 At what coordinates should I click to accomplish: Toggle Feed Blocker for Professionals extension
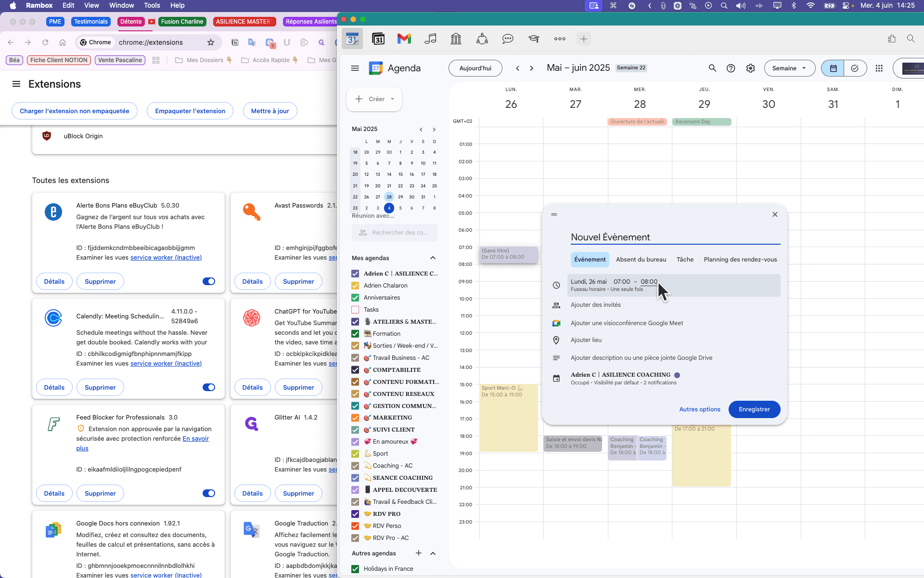pos(209,493)
